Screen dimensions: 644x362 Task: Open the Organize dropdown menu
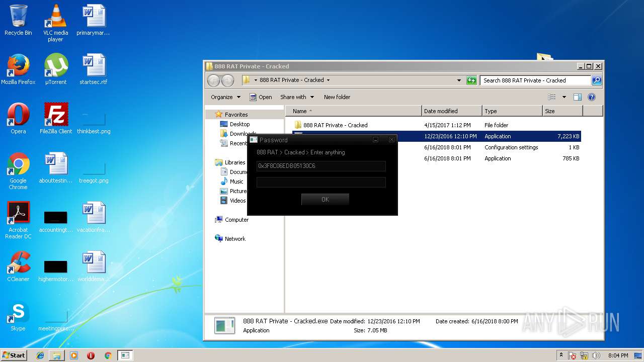(x=225, y=97)
